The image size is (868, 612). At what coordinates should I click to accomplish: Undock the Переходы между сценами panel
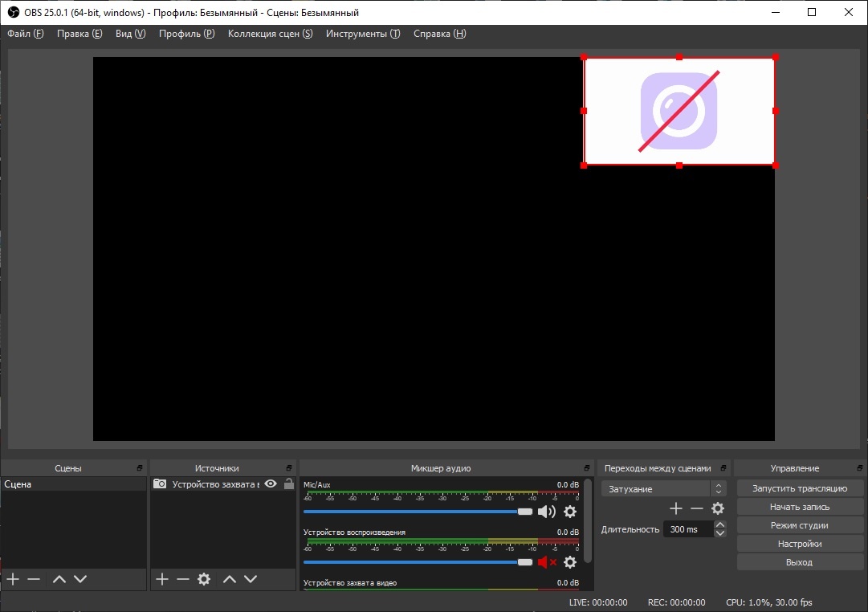(723, 468)
